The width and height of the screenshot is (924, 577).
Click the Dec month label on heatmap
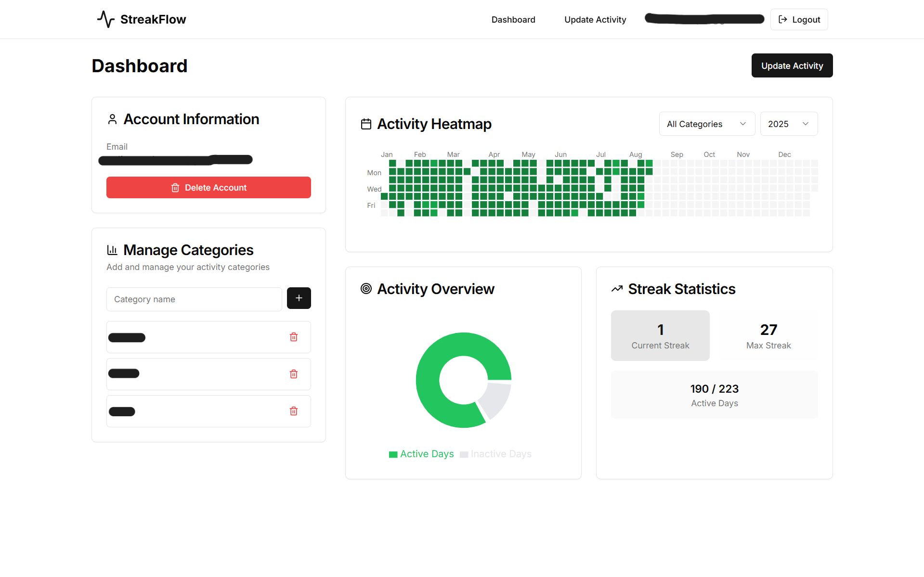[x=784, y=154]
